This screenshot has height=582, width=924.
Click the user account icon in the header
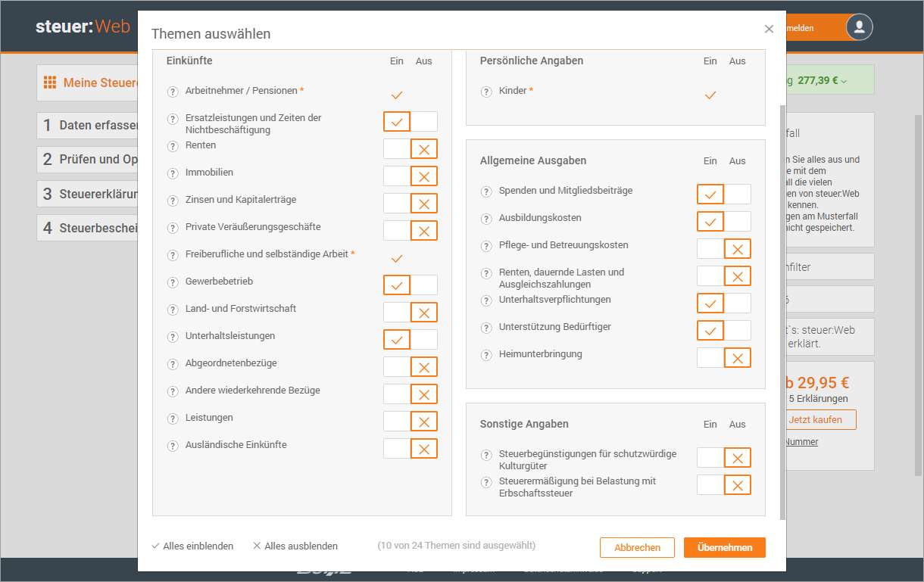[x=859, y=27]
